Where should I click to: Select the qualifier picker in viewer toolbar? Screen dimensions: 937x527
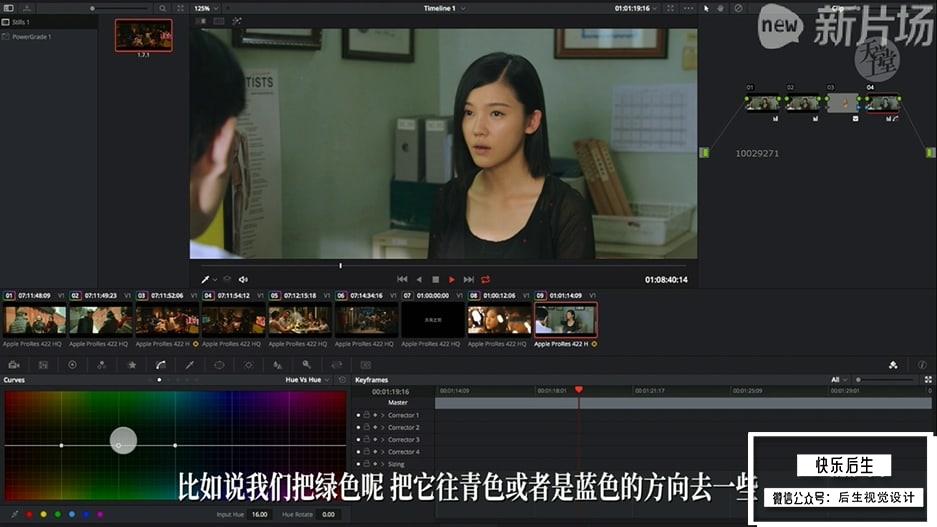(206, 279)
